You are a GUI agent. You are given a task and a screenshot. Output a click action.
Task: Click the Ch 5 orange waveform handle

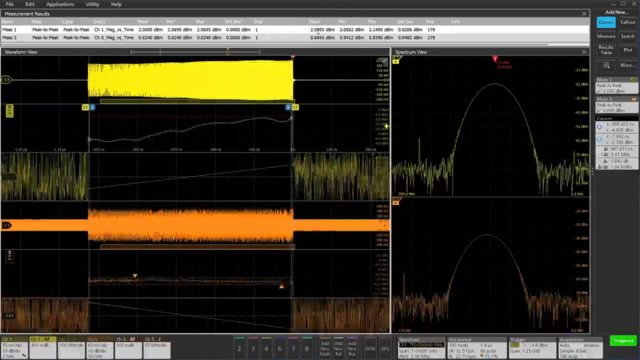pyautogui.click(x=7, y=225)
